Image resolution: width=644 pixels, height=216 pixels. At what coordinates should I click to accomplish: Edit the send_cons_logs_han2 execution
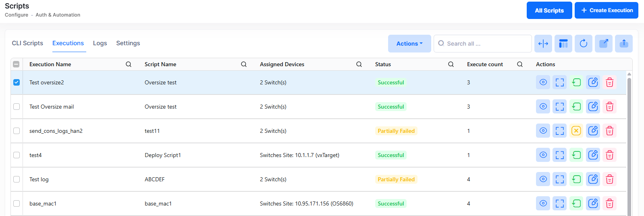tap(593, 131)
